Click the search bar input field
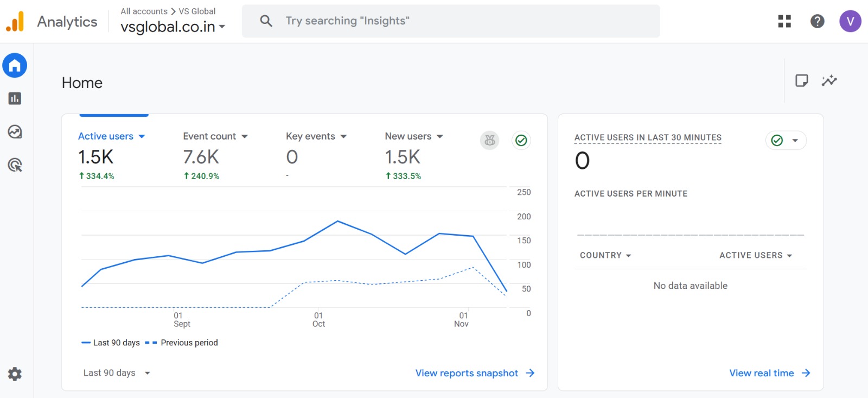868x398 pixels. tap(450, 21)
